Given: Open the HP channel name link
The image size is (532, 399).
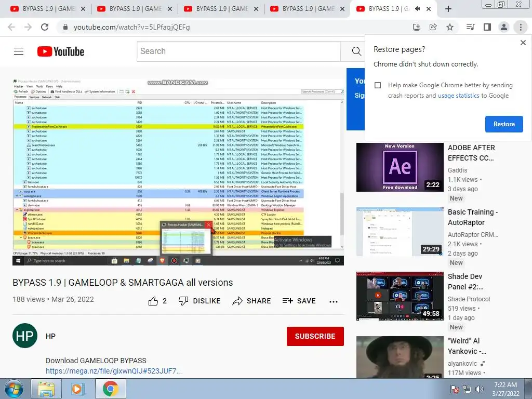Looking at the screenshot, I should tap(50, 336).
